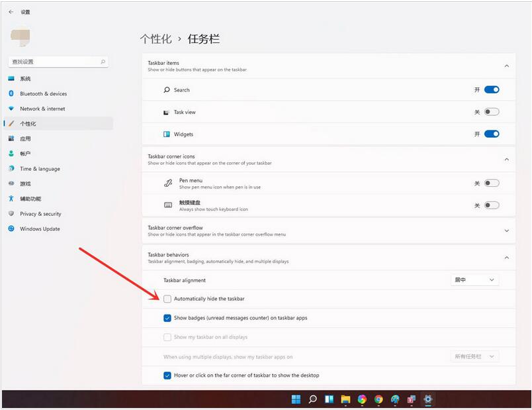Turn off the Widgets toggle
The width and height of the screenshot is (532, 410).
[491, 134]
